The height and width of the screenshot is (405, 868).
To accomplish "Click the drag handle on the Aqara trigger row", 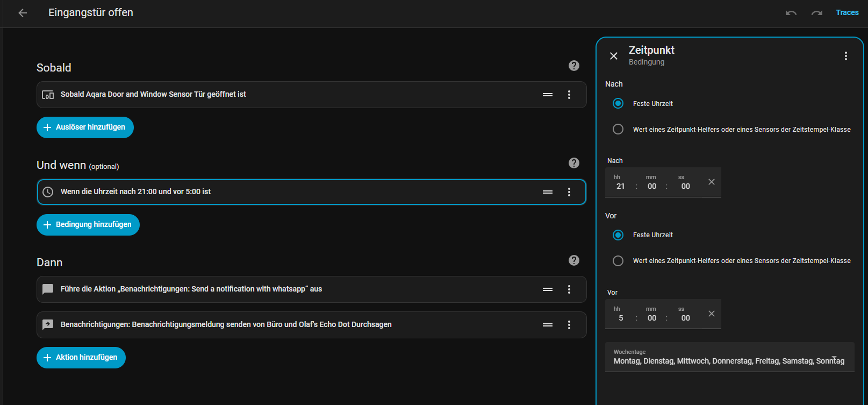I will [x=548, y=95].
